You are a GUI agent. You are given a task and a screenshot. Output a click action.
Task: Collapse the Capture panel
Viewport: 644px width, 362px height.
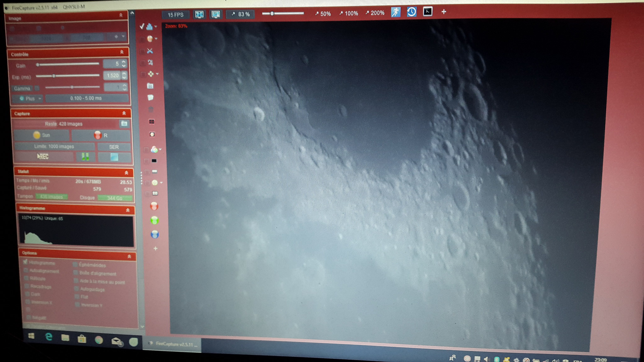[124, 113]
